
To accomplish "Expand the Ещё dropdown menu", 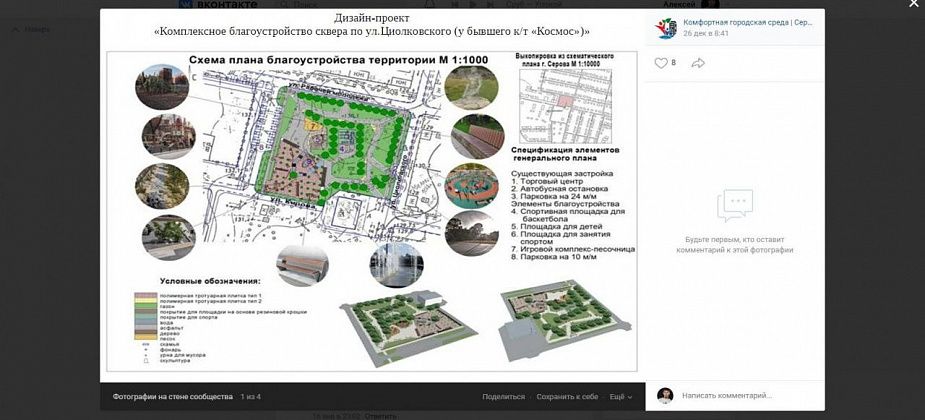I will [621, 397].
